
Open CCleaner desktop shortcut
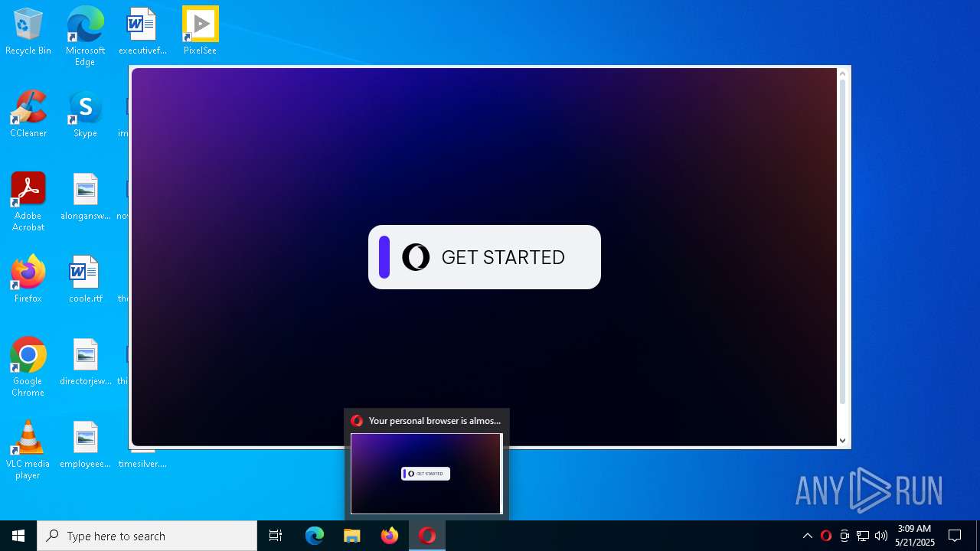(28, 114)
